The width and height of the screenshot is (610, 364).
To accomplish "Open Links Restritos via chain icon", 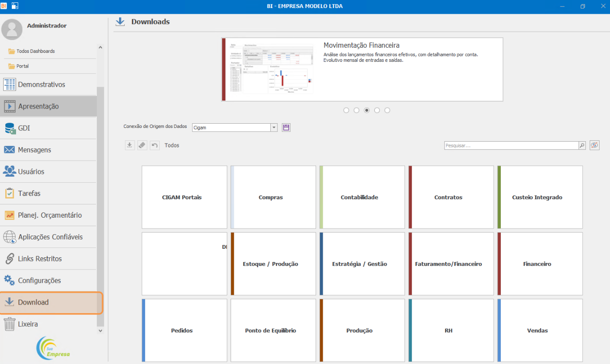I will [x=9, y=259].
